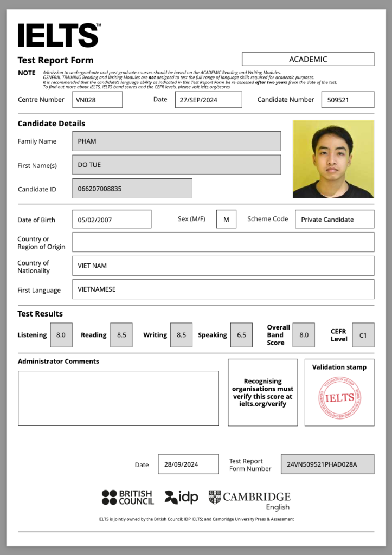Click the Sex field showing M
The image size is (392, 555).
[226, 219]
